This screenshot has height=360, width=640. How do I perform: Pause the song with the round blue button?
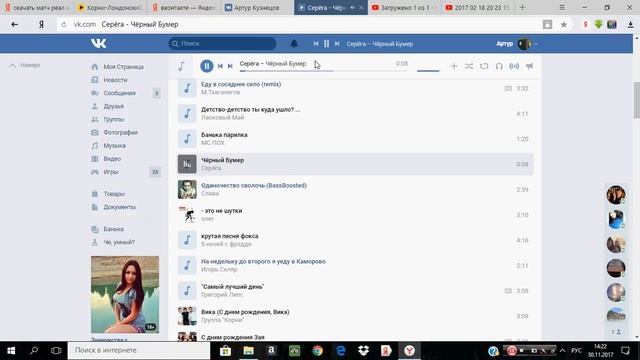pyautogui.click(x=207, y=66)
